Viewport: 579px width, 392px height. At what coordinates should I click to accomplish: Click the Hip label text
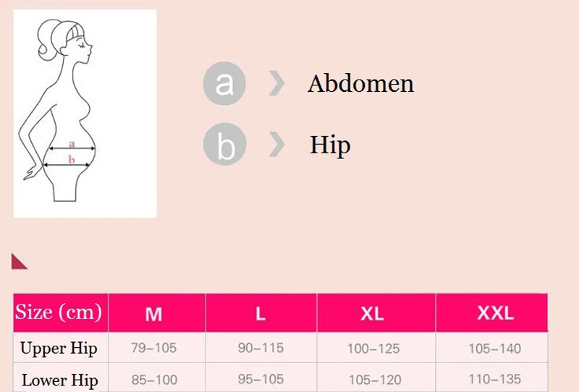coord(330,145)
